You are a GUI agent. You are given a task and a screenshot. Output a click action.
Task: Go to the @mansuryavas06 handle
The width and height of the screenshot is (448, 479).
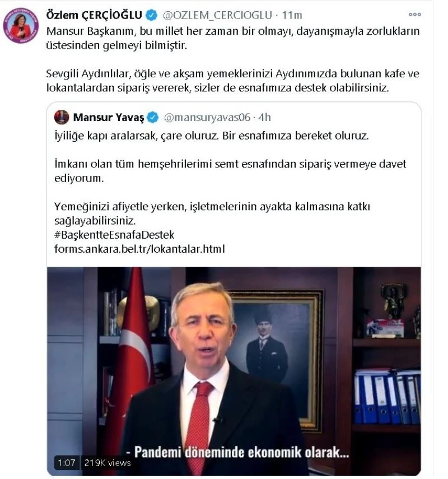point(207,117)
